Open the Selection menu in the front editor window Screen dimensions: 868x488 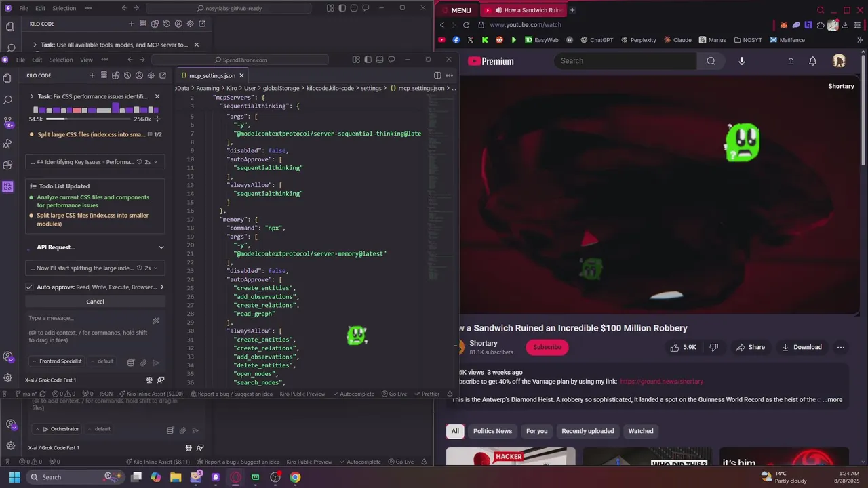(x=60, y=60)
